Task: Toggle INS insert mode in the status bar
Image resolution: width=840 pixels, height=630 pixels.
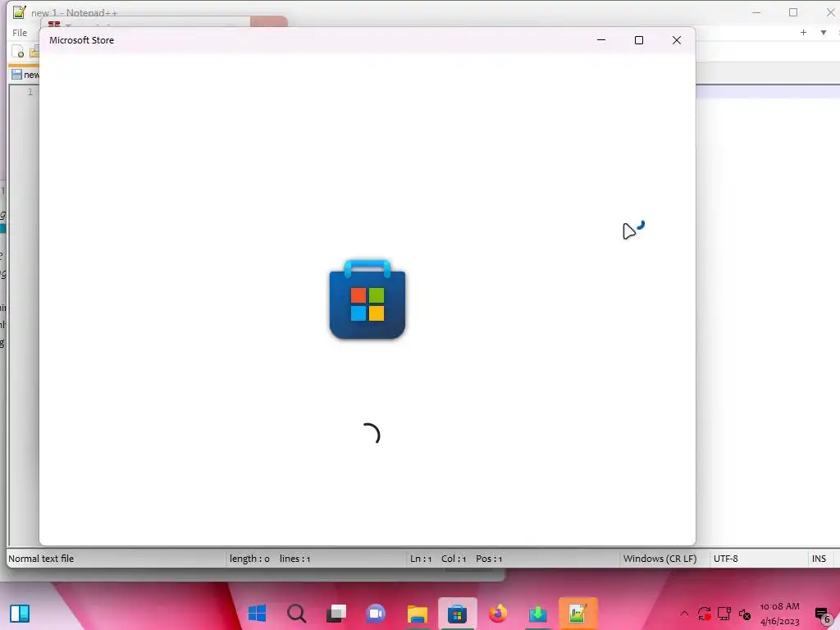Action: 819,558
